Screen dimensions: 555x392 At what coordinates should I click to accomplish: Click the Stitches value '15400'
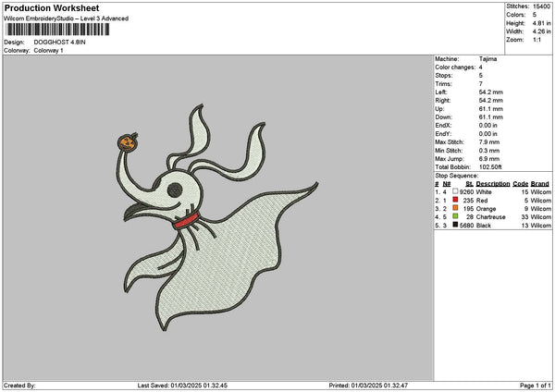pyautogui.click(x=541, y=6)
